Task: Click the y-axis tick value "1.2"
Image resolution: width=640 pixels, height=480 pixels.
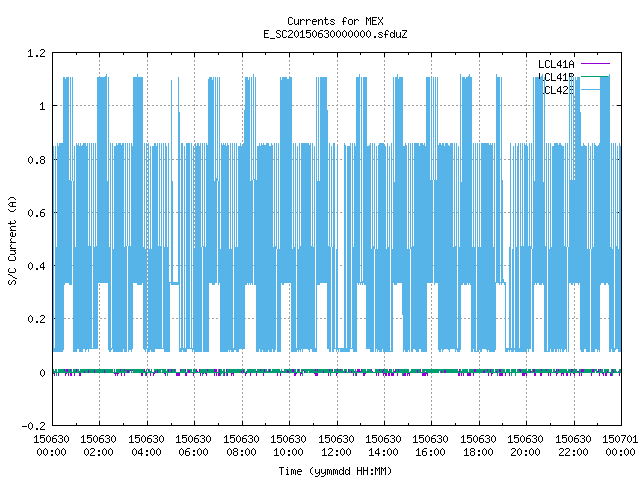Action: (x=36, y=53)
